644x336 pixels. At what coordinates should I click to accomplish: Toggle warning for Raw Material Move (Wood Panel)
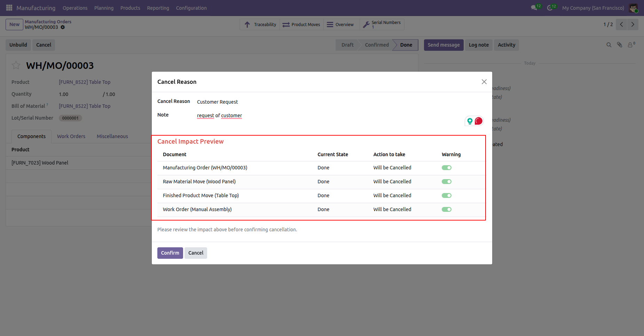[x=447, y=182]
